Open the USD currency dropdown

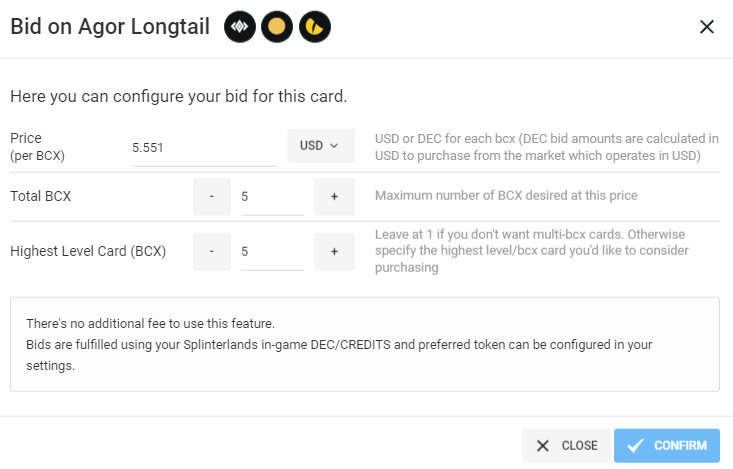321,146
